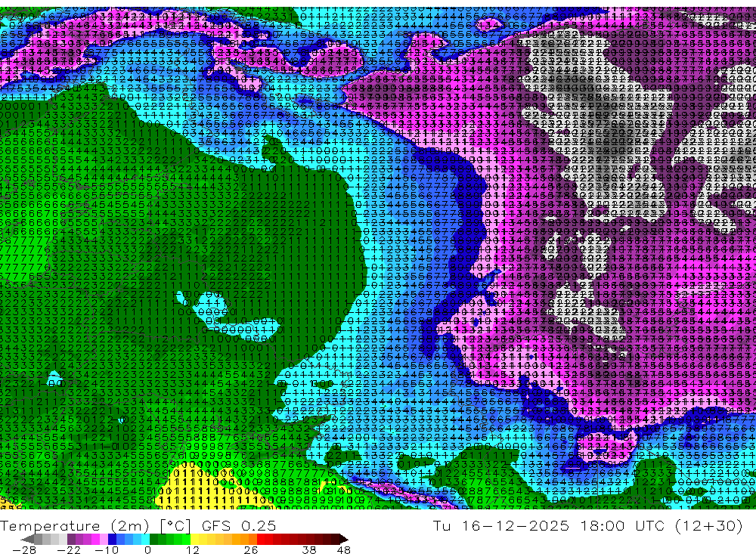
Task: Click the bright red segment of the color scale
Action: 261,539
